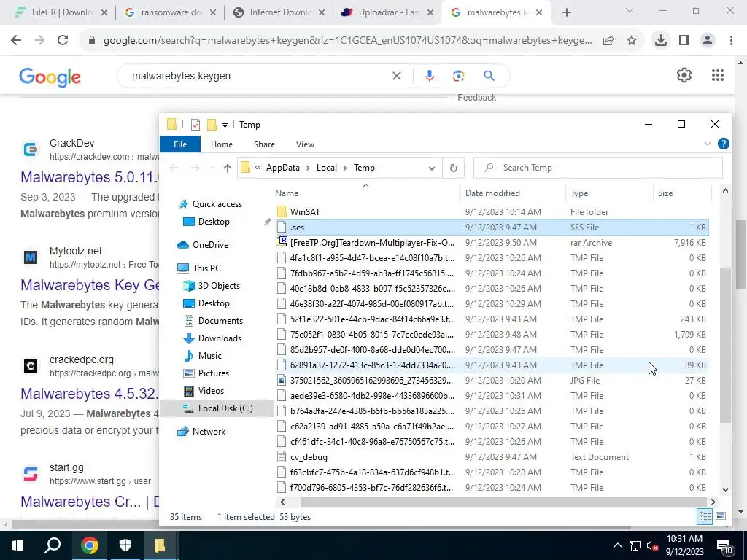Click the Google search magnifier button
747x560 pixels.
pyautogui.click(x=489, y=76)
